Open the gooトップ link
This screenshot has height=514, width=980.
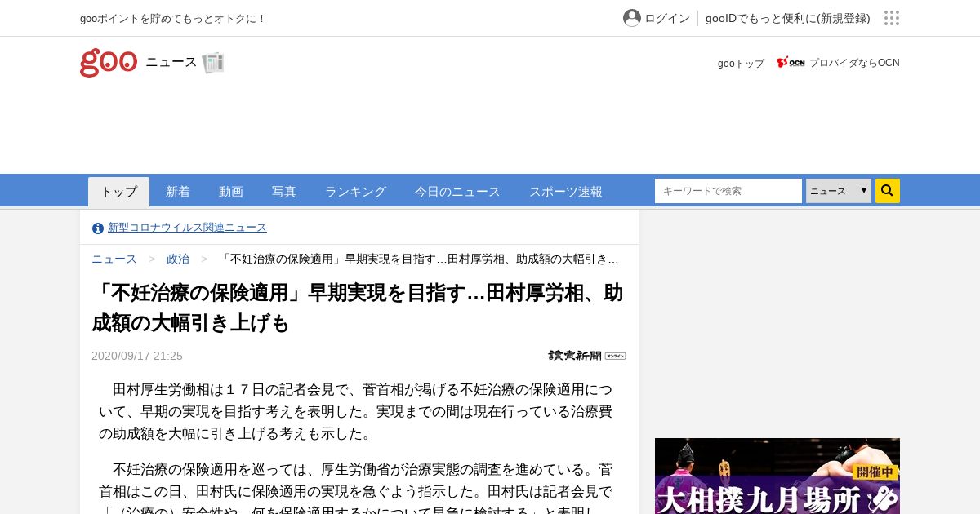click(x=741, y=64)
